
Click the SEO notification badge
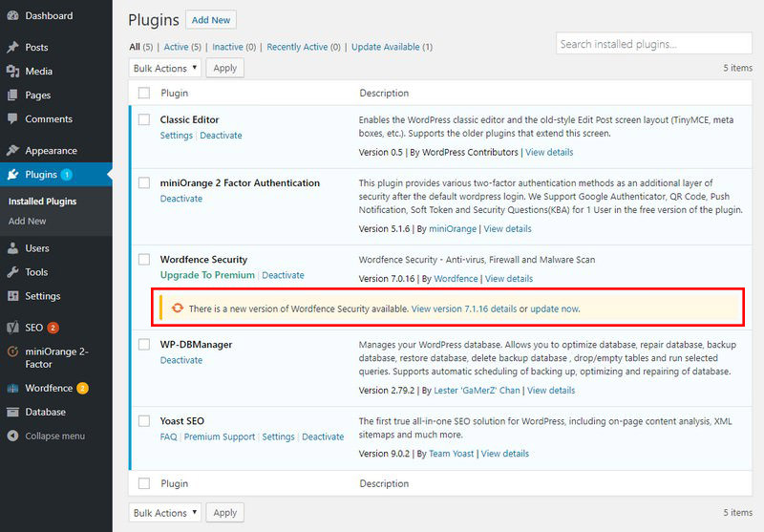tap(53, 328)
